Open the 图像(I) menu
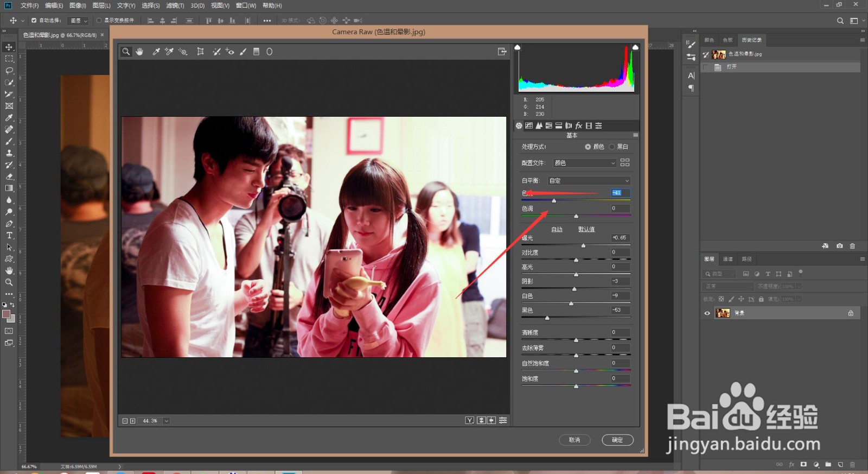Image resolution: width=868 pixels, height=474 pixels. point(78,5)
